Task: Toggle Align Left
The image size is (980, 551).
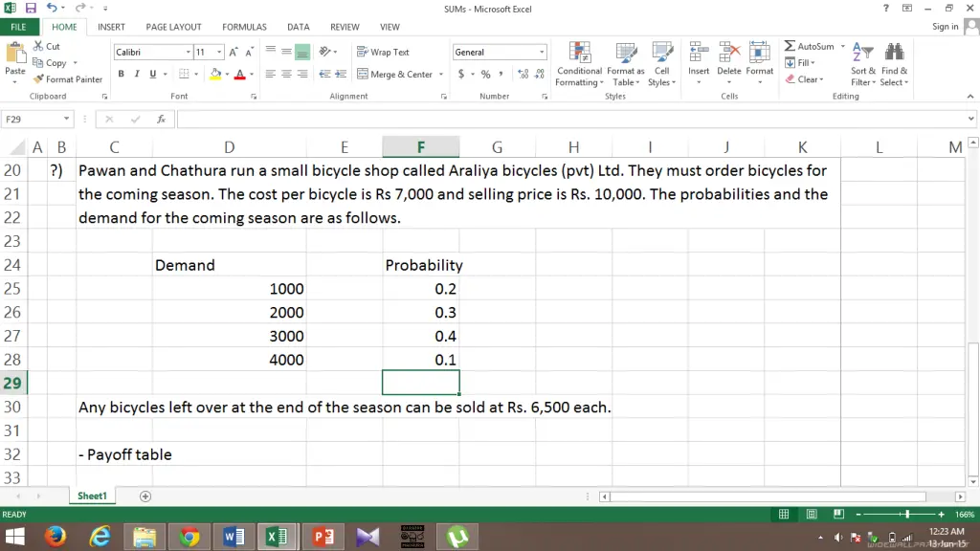Action: point(271,74)
